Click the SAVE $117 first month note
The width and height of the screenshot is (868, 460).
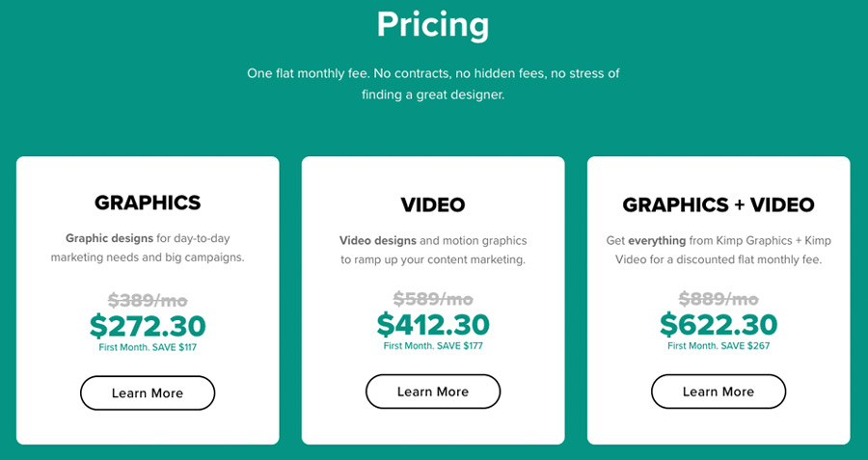coord(148,347)
